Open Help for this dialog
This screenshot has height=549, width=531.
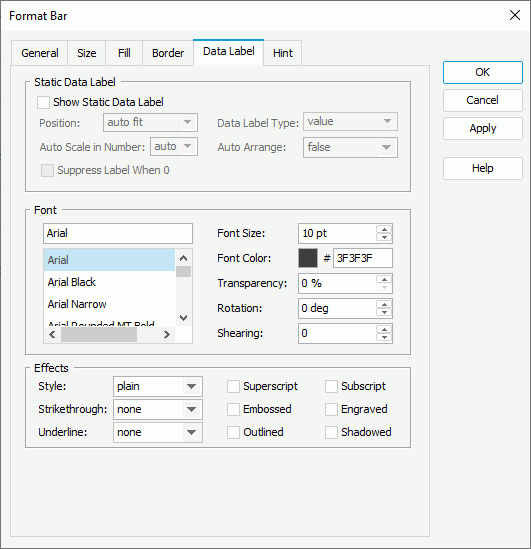(x=483, y=168)
